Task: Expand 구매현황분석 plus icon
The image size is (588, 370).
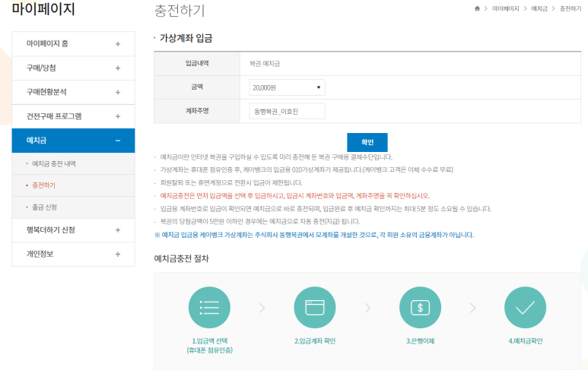Action: click(118, 92)
